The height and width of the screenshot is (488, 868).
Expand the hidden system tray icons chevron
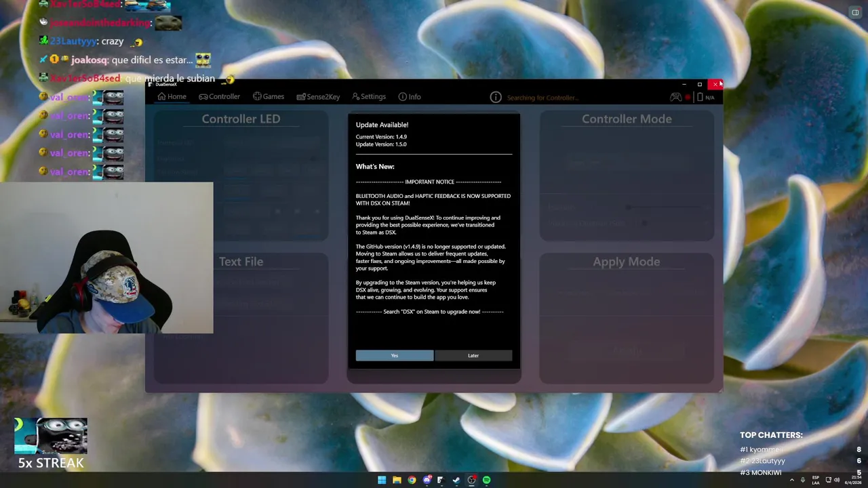click(791, 480)
